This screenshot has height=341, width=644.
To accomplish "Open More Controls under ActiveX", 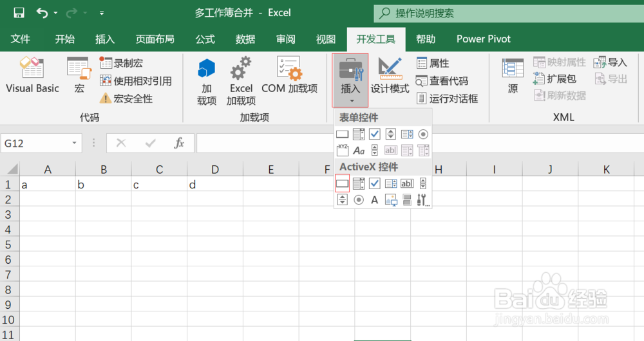I will [423, 200].
